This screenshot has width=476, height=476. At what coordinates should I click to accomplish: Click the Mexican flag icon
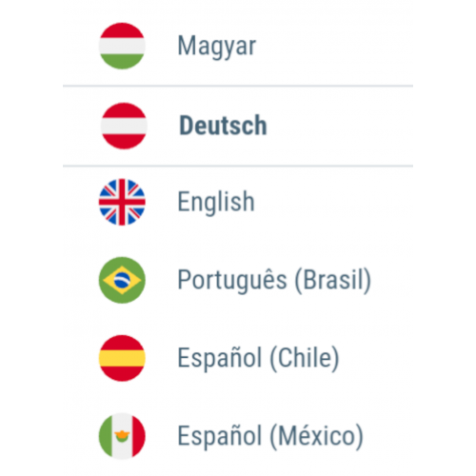tap(122, 436)
